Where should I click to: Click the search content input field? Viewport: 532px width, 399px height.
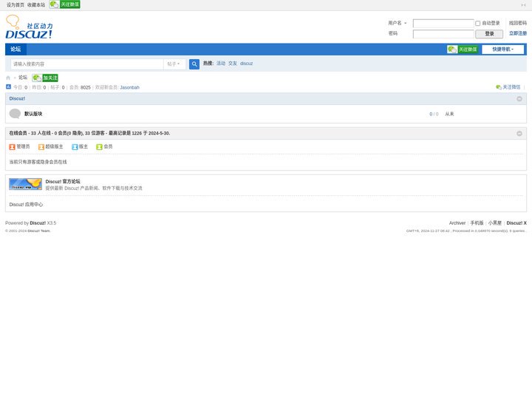point(86,64)
